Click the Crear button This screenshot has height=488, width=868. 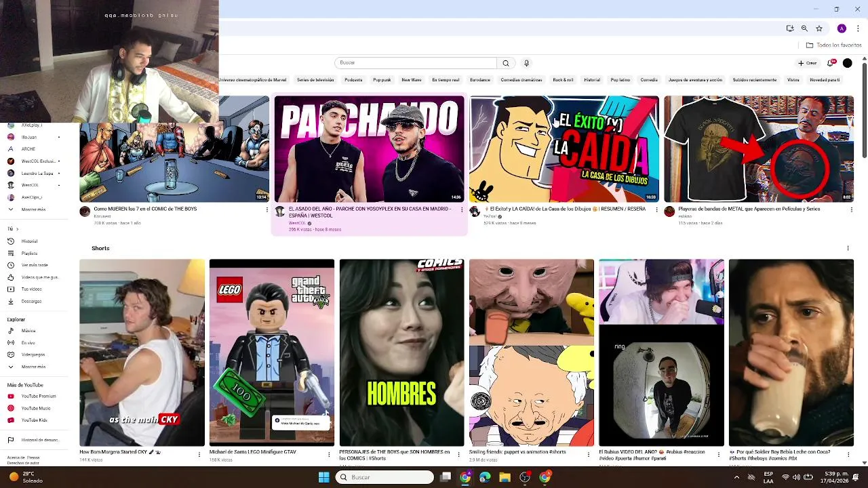[807, 63]
